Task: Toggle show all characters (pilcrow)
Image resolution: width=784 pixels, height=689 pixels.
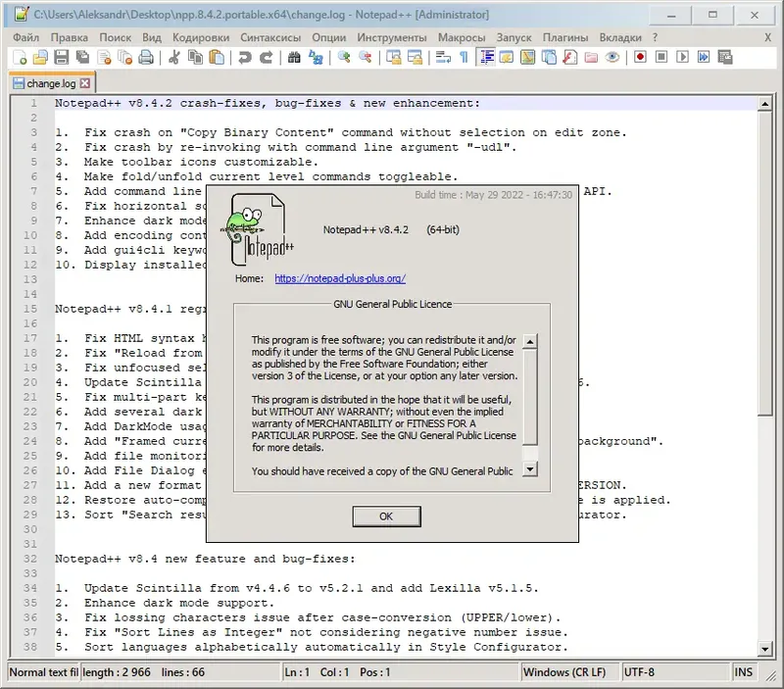Action: pyautogui.click(x=464, y=58)
